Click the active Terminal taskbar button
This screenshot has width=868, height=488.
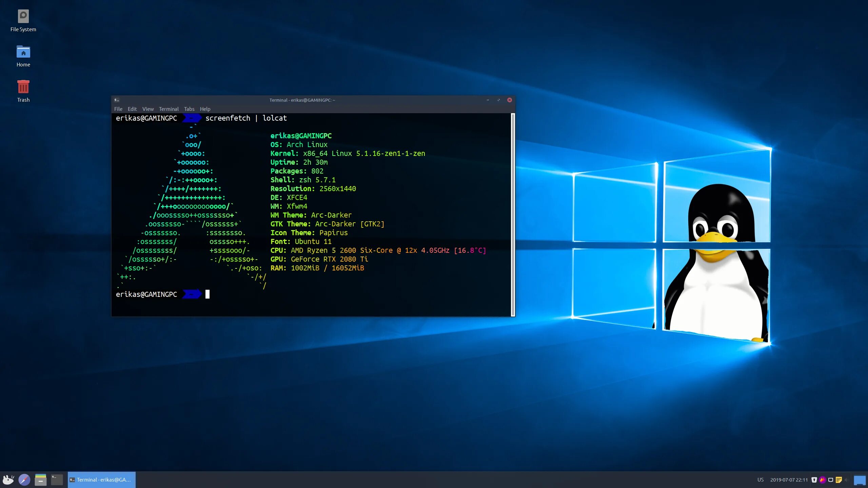[101, 480]
